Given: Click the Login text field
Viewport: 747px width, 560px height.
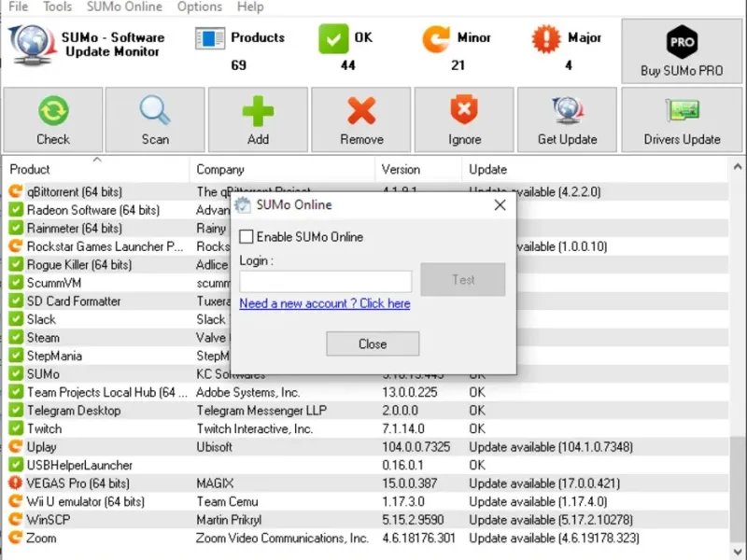Looking at the screenshot, I should point(326,282).
